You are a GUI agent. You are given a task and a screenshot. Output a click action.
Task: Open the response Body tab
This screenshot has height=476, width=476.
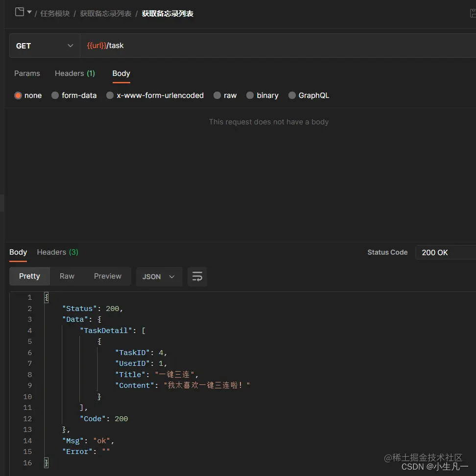pos(18,252)
